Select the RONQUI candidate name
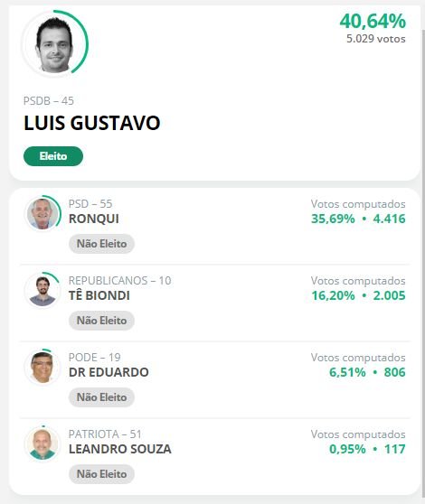425x504 pixels. (94, 219)
